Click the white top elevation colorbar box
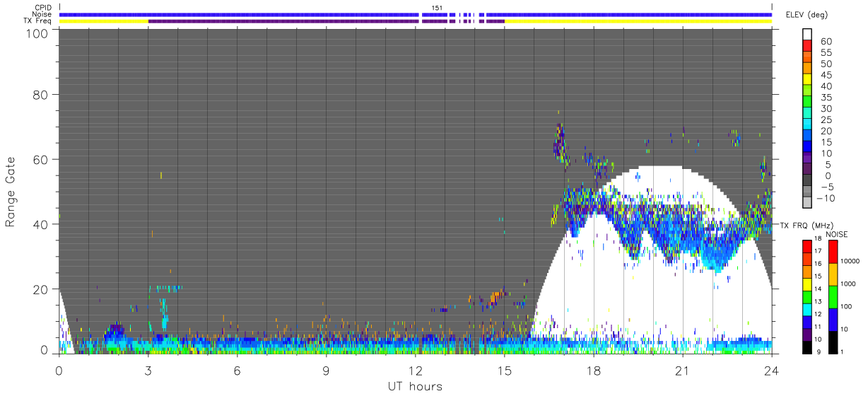 pyautogui.click(x=807, y=33)
